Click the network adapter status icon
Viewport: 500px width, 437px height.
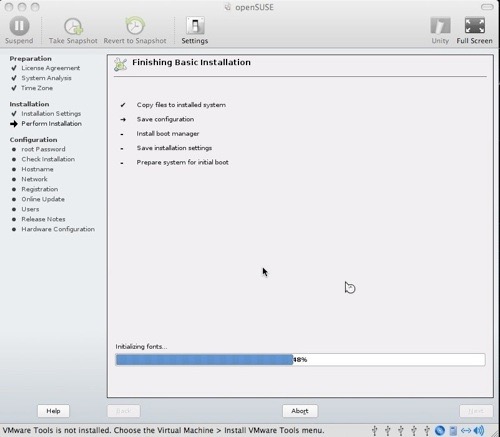pyautogui.click(x=466, y=430)
